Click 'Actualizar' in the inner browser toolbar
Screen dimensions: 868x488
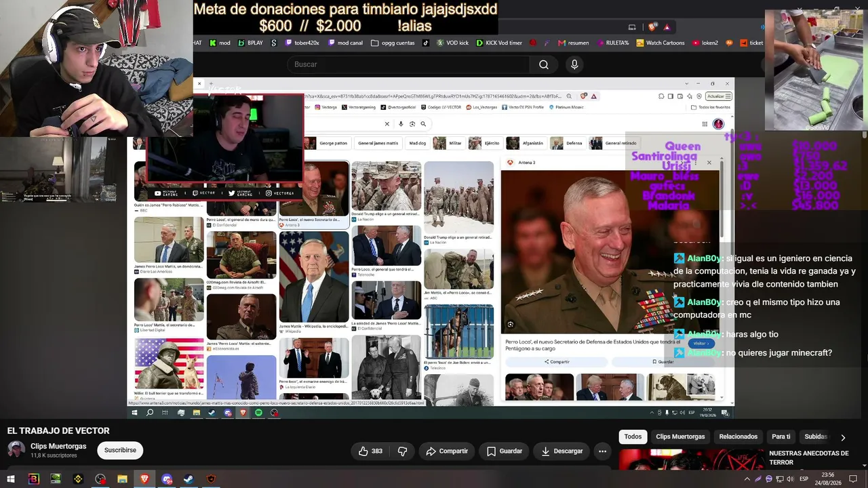click(718, 96)
